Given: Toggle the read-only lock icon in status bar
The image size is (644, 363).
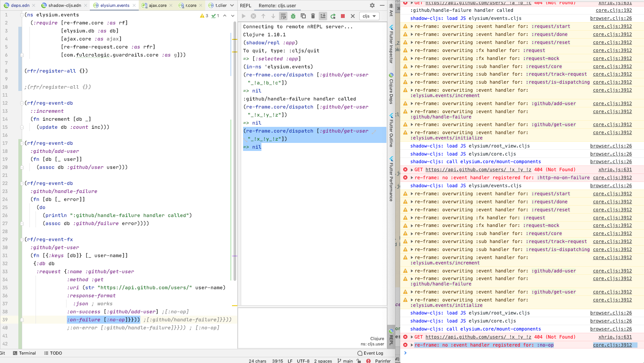Looking at the screenshot, I should (359, 361).
